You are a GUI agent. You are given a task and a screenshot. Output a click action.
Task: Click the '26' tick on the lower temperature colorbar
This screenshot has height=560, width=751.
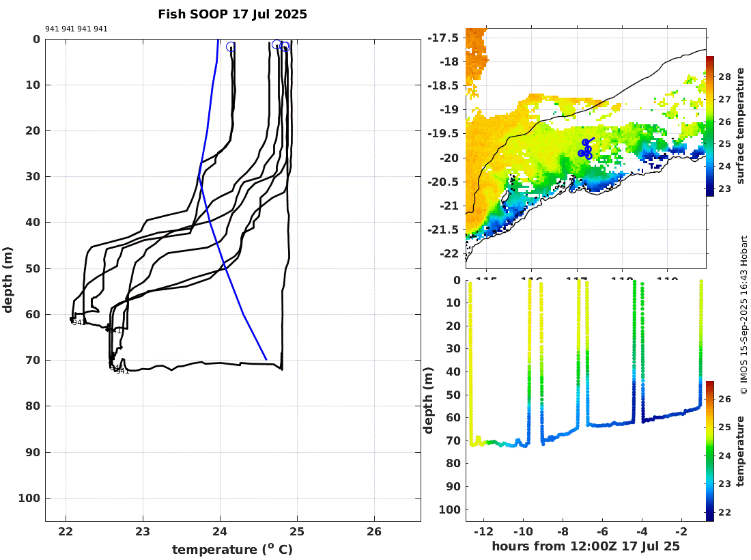[x=724, y=399]
